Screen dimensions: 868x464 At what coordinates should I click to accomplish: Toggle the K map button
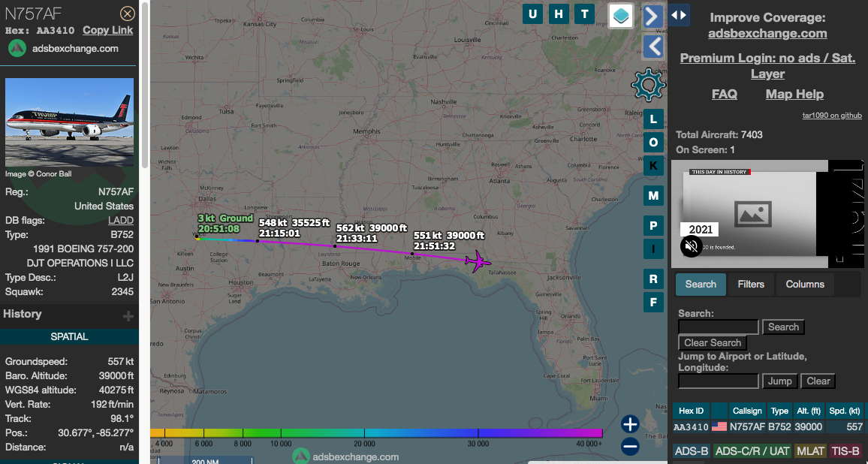[653, 166]
